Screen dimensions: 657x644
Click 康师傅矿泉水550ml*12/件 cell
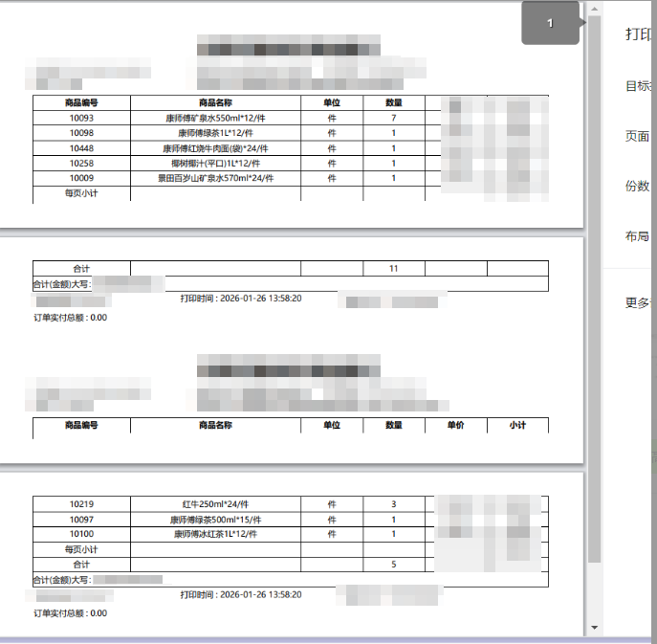pos(215,118)
